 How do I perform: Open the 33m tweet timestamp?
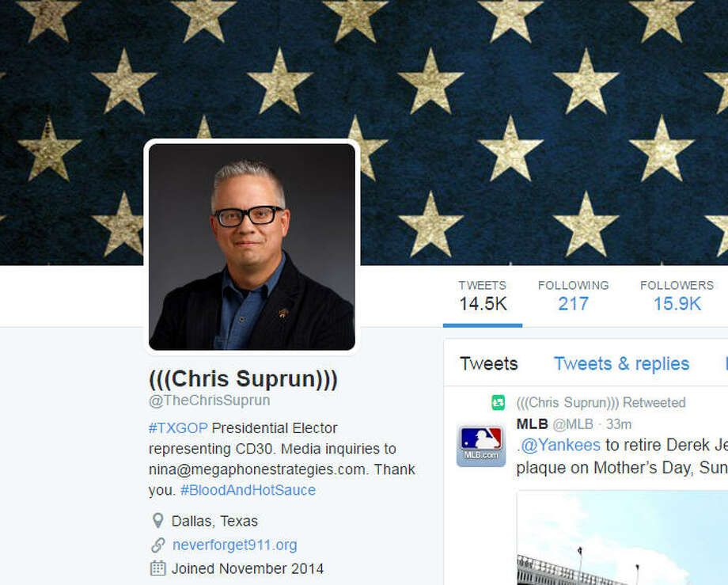pyautogui.click(x=619, y=424)
